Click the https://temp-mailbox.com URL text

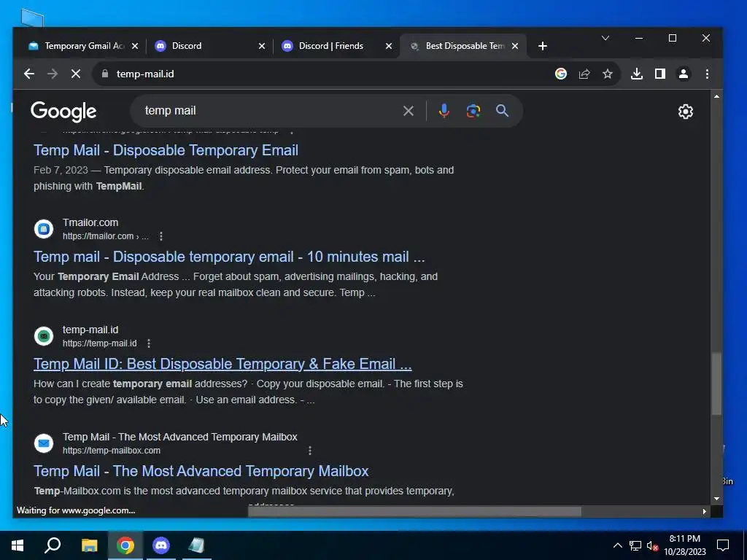[112, 451]
